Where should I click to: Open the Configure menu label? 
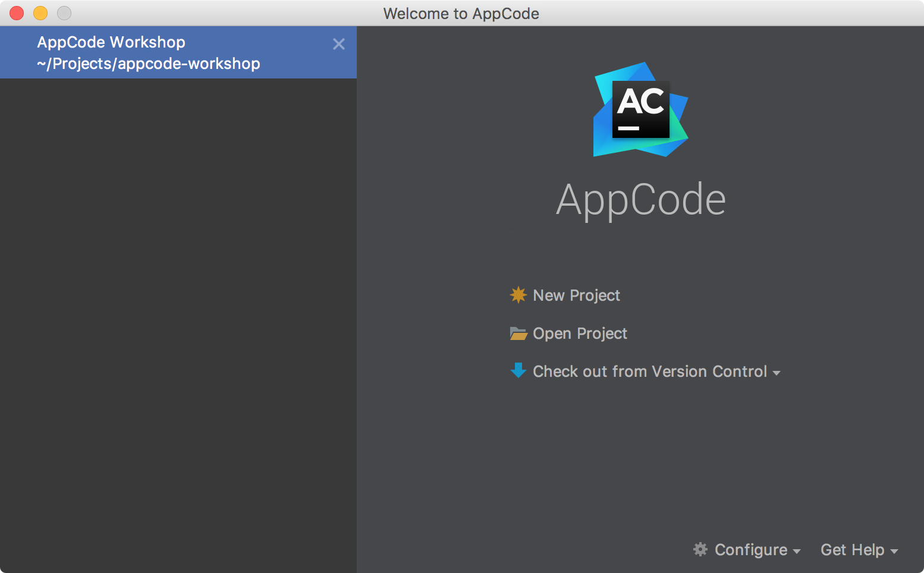750,550
